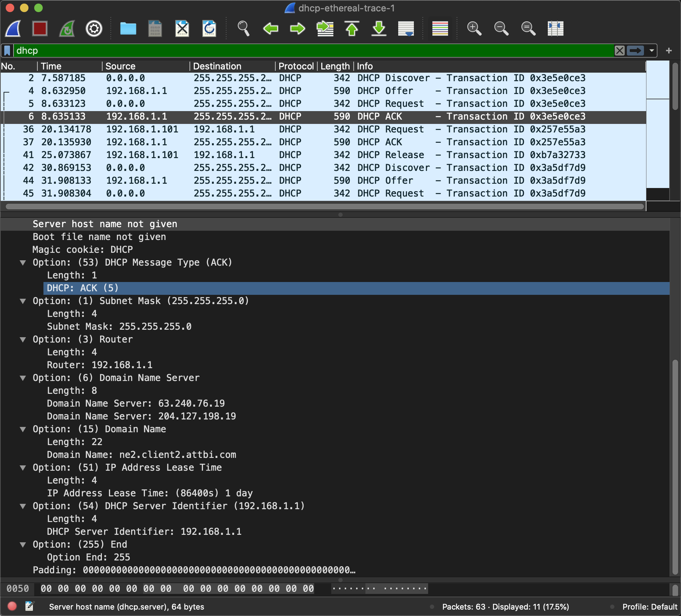Viewport: 681px width, 616px height.
Task: Sort the packet list by Time column
Action: point(51,66)
